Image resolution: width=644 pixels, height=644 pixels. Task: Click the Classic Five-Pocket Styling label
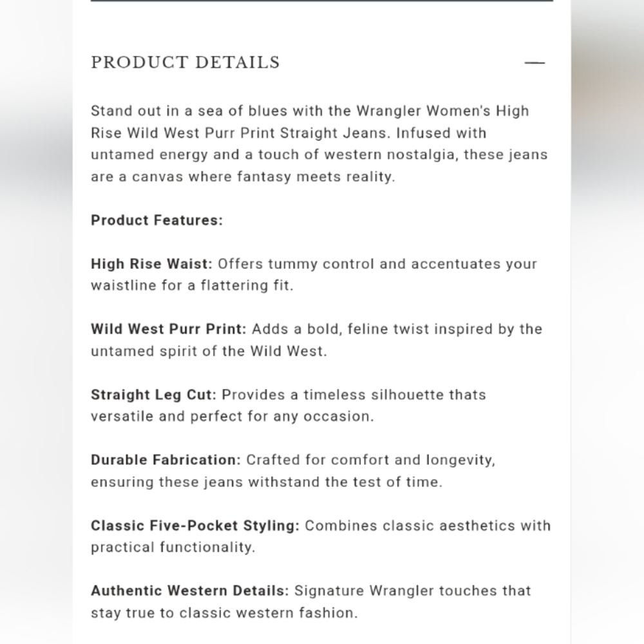pos(195,526)
